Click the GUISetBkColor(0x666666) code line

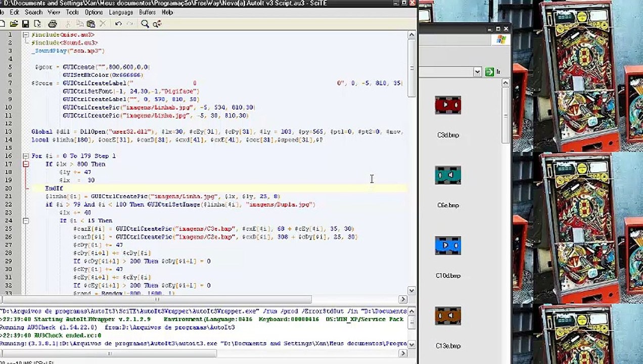pos(103,75)
